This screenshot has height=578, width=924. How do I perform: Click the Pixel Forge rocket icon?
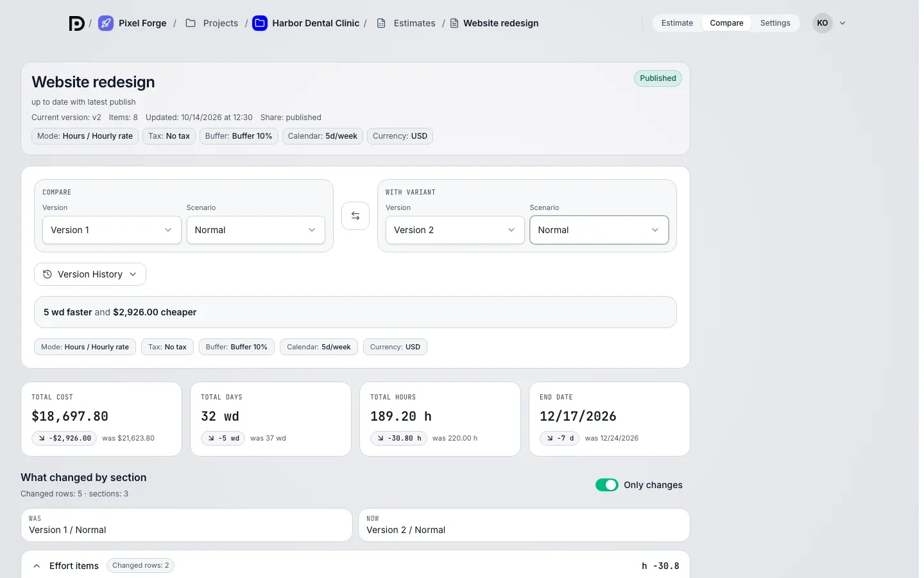pos(106,23)
